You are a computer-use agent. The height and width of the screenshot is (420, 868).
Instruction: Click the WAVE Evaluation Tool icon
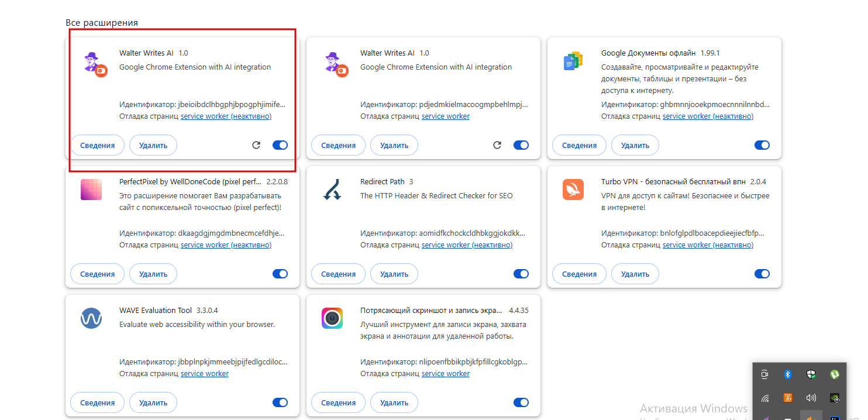click(x=91, y=319)
